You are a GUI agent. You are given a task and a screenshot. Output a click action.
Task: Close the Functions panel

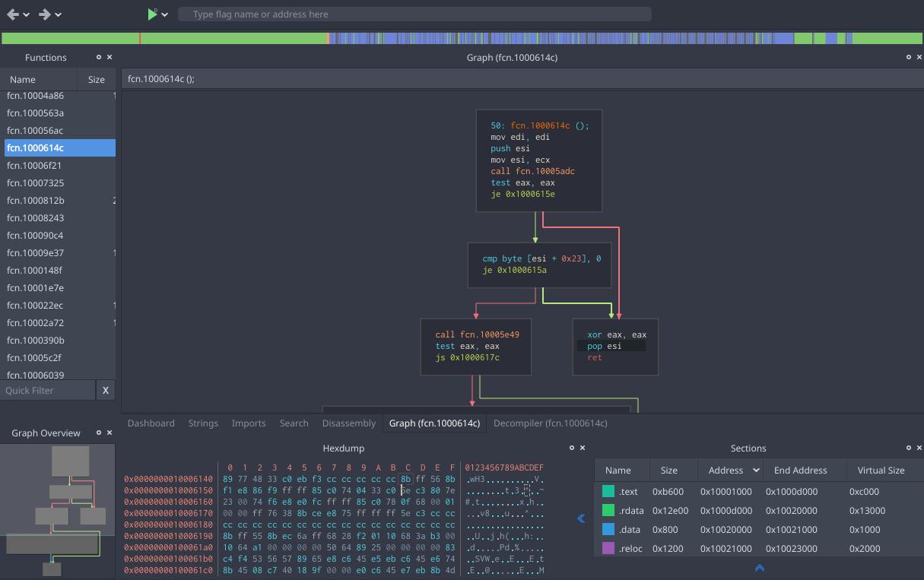(110, 57)
